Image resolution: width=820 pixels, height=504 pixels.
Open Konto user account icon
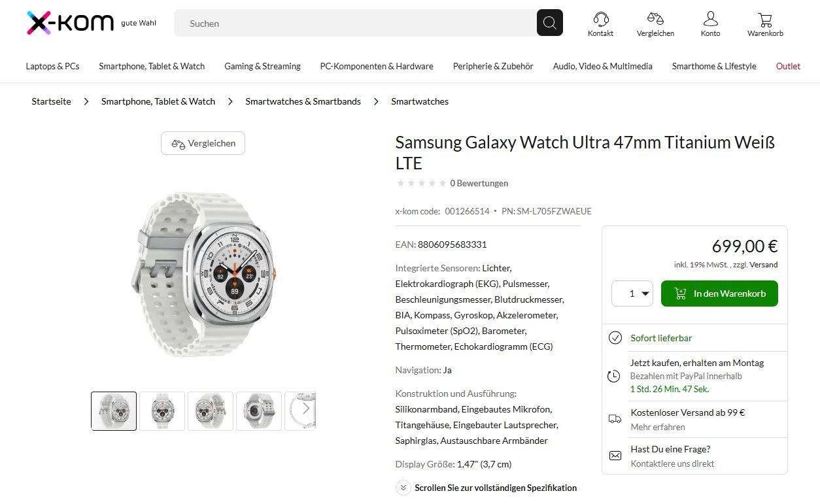tap(710, 20)
